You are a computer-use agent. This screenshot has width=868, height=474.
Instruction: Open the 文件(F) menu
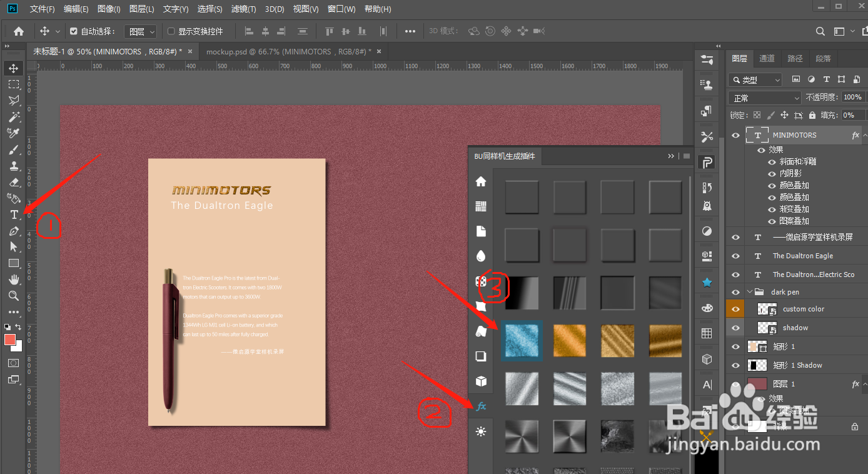point(43,9)
